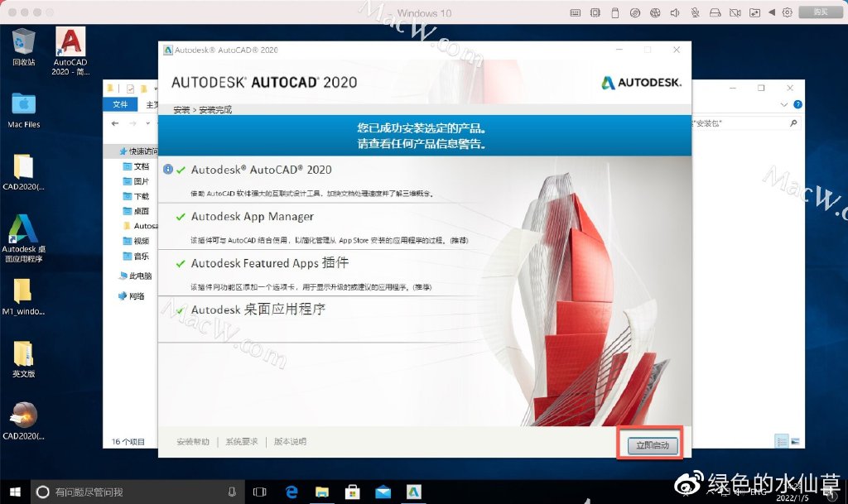This screenshot has height=504, width=848.
Task: Mute the microphone via the menu bar icon
Action: pyautogui.click(x=696, y=12)
